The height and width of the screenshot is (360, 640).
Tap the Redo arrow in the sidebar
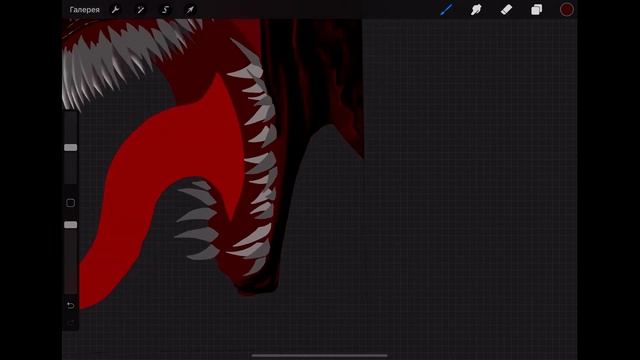(x=71, y=323)
